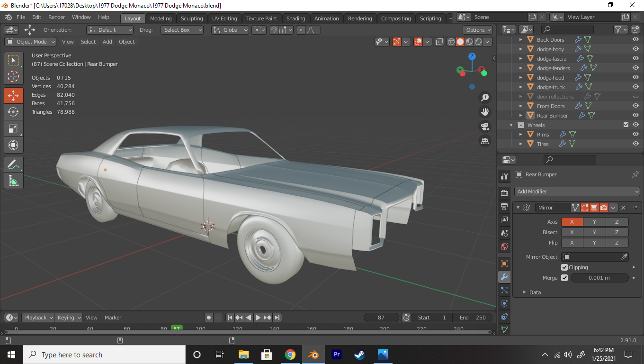Activate the Cursor tool

tap(14, 76)
